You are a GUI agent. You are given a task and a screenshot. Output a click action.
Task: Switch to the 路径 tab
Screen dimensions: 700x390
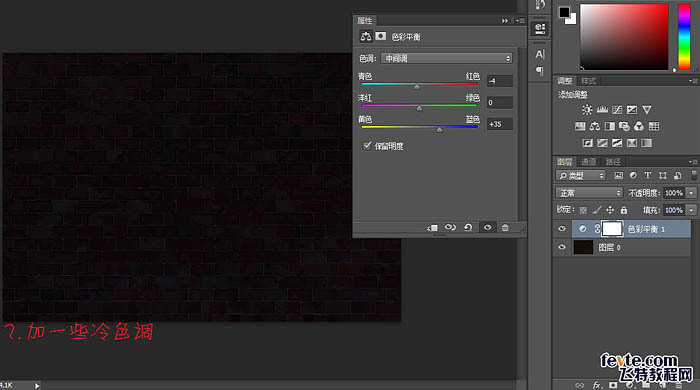pos(613,162)
